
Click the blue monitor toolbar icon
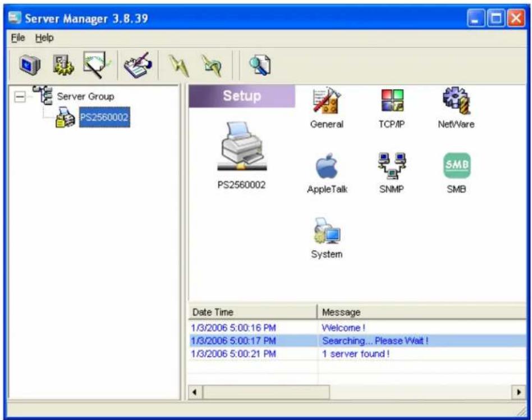point(30,65)
